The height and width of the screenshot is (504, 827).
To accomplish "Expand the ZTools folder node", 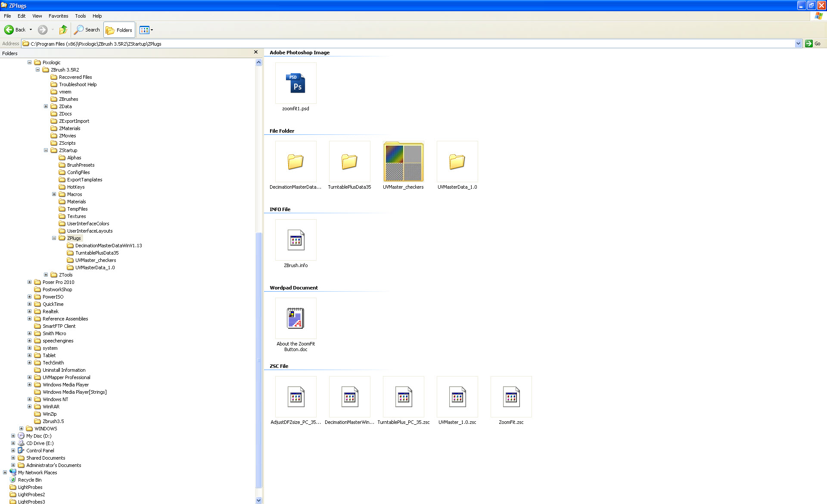I will click(46, 275).
